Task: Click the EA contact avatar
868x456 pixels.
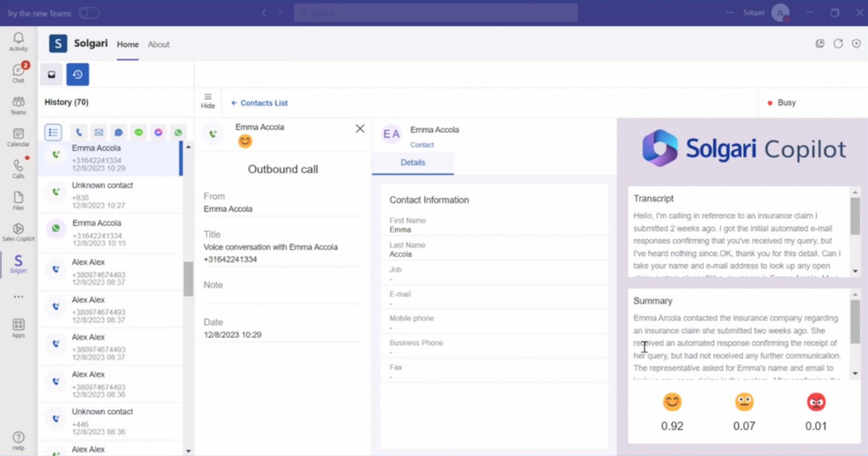Action: [x=391, y=134]
